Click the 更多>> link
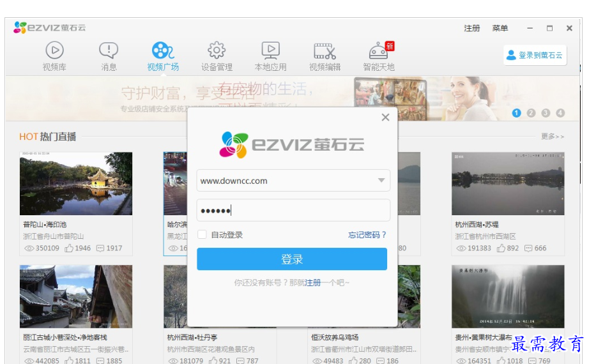Image resolution: width=589 pixels, height=364 pixels. [553, 137]
